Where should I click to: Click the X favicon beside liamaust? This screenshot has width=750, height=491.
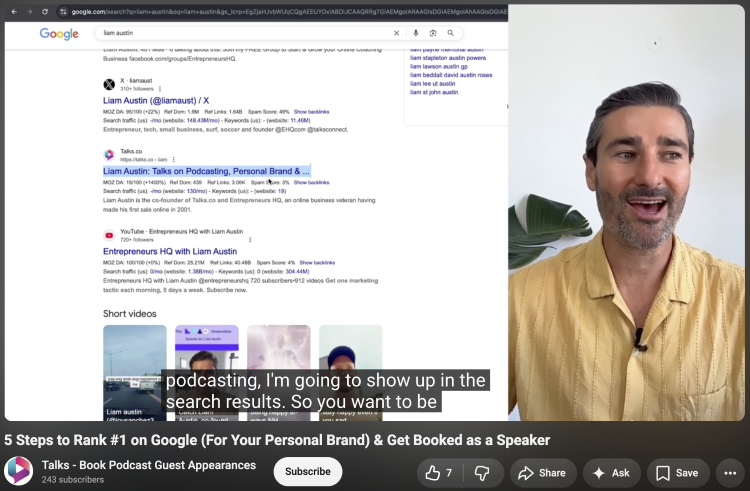pyautogui.click(x=109, y=85)
